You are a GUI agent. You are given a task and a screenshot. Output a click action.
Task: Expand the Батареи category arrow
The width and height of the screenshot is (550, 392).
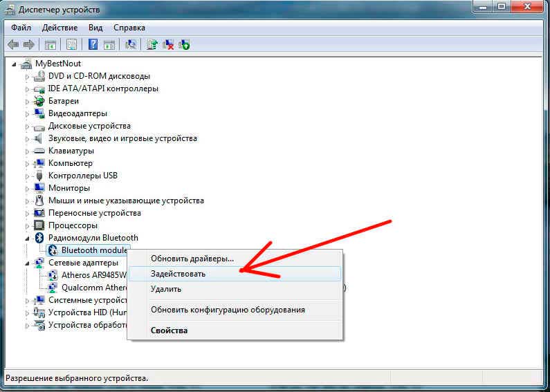point(27,102)
